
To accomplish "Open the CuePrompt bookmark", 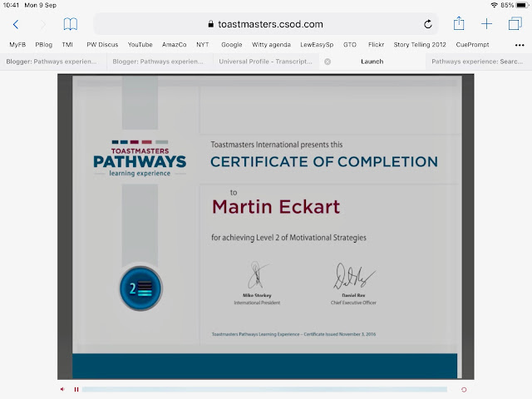I will tap(472, 44).
